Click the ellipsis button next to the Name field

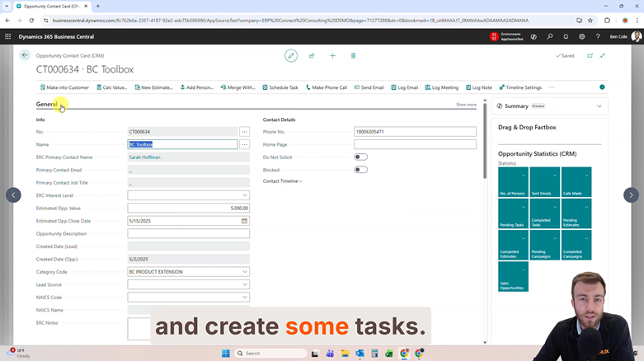coord(244,144)
